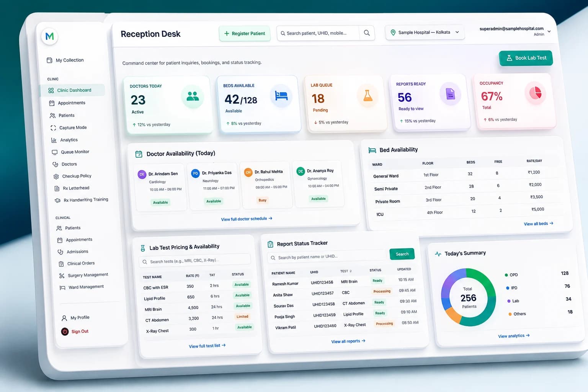Click the location pin icon by hospital name
This screenshot has height=392, width=588.
393,33
